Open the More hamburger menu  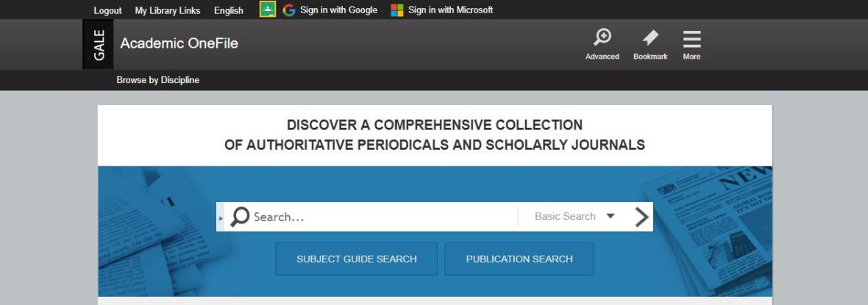pyautogui.click(x=691, y=39)
